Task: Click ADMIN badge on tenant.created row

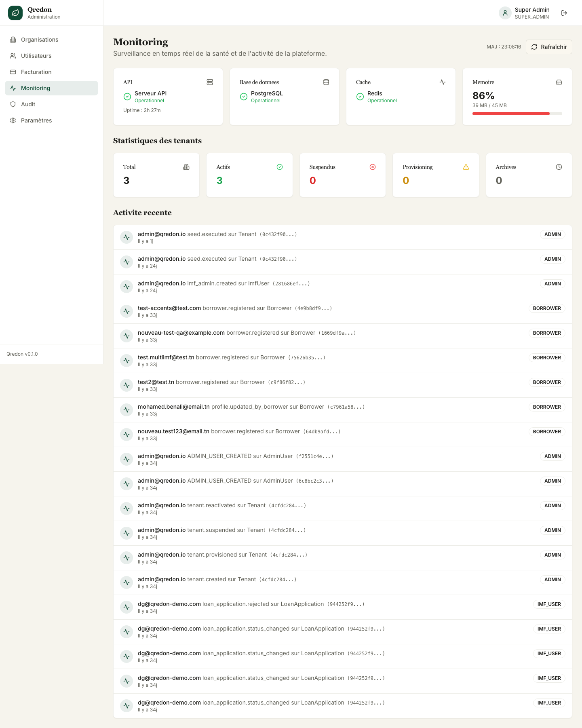Action: [552, 580]
